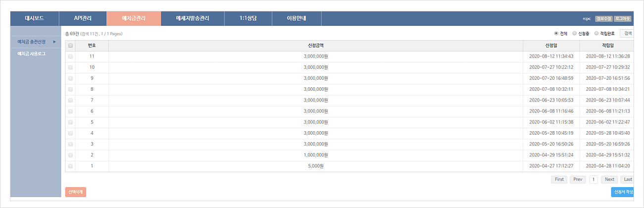The width and height of the screenshot is (644, 208).
Task: Go to the 1:1상담 tab
Action: (x=248, y=18)
